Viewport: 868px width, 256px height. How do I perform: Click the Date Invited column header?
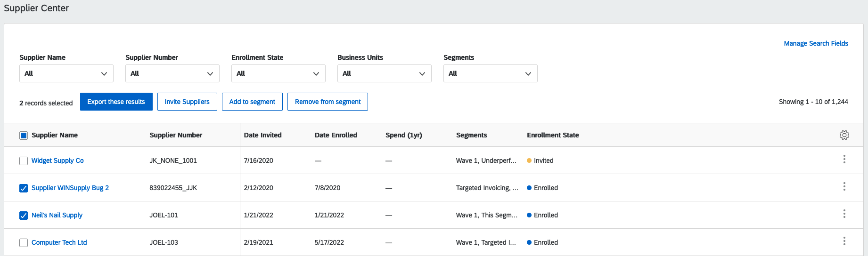pyautogui.click(x=262, y=135)
